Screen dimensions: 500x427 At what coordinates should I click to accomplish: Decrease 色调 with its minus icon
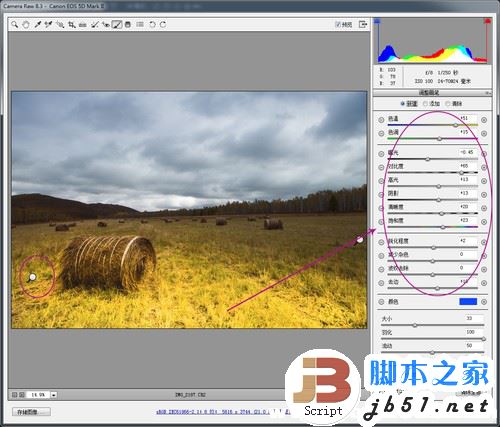click(381, 134)
